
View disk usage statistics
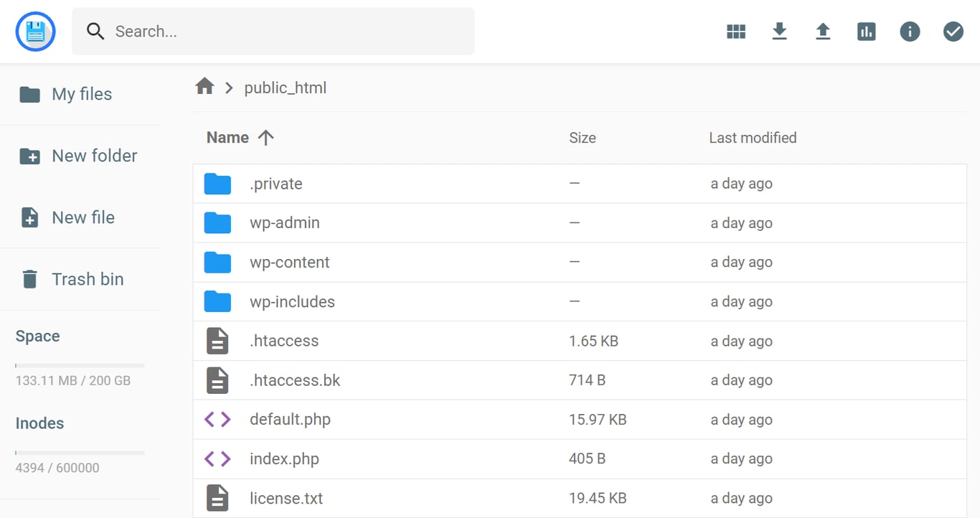point(866,32)
